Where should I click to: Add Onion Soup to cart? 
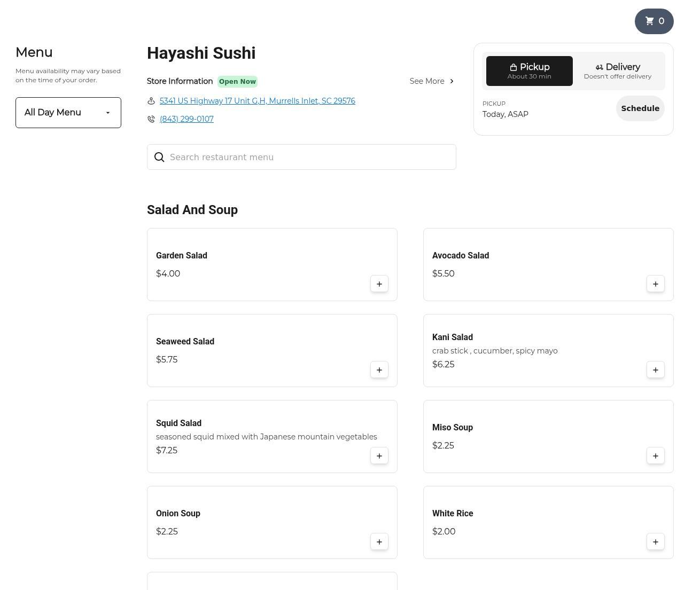tap(379, 542)
